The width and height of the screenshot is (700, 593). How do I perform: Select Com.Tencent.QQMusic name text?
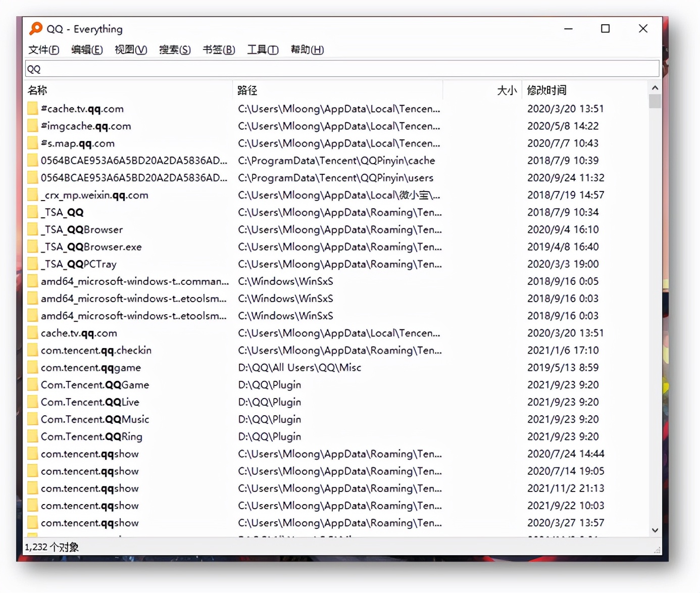(95, 419)
